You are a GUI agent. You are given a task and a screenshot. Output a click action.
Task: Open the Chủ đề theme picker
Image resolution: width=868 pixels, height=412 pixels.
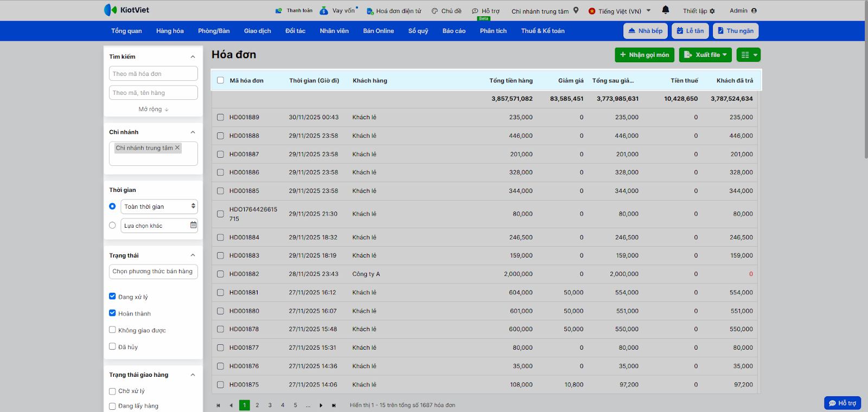pos(446,11)
